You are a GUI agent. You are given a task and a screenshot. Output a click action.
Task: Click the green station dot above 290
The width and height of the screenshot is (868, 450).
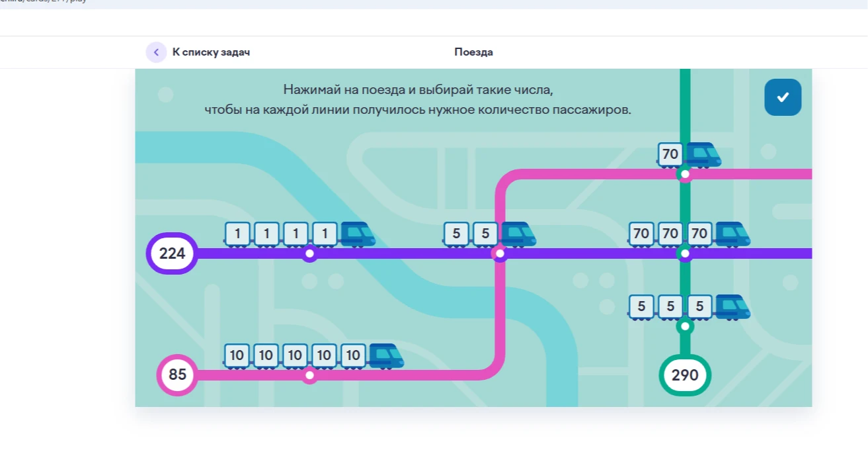(685, 326)
